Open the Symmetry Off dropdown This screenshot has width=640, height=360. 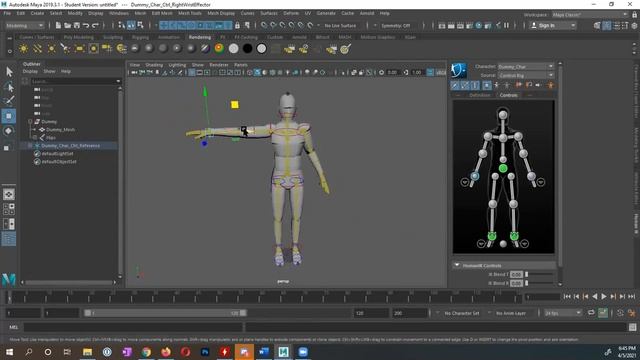395,25
